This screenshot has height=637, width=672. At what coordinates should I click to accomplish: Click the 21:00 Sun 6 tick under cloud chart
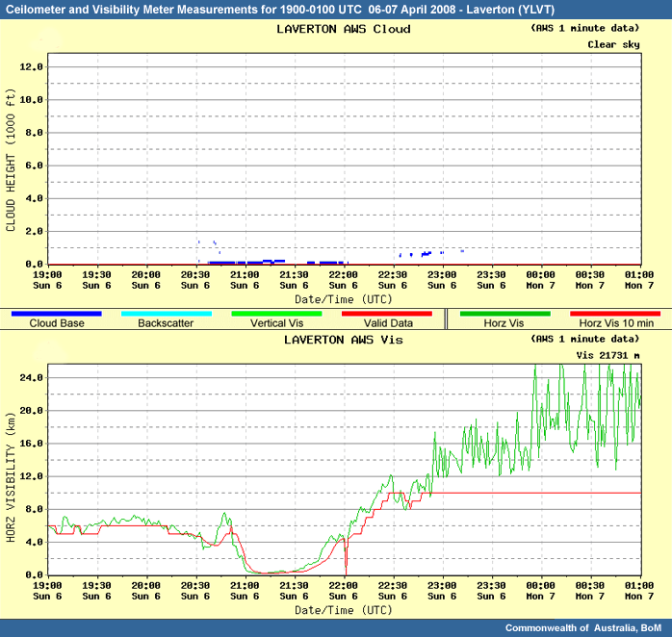(x=245, y=280)
